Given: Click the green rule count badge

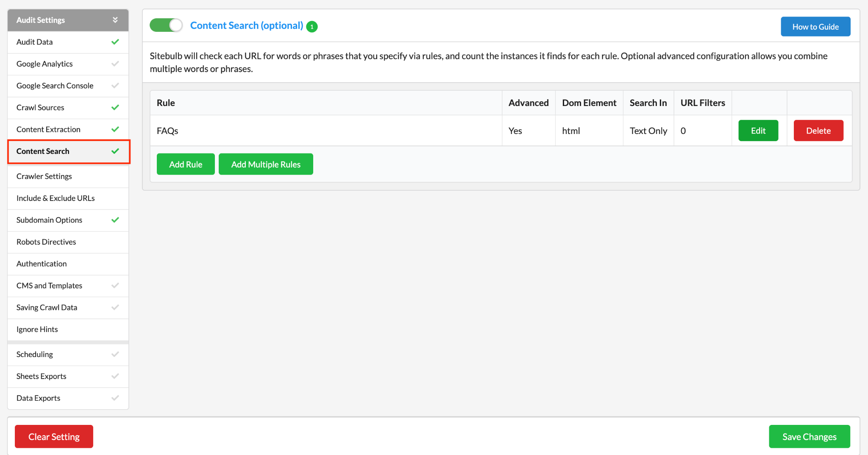Looking at the screenshot, I should click(312, 27).
